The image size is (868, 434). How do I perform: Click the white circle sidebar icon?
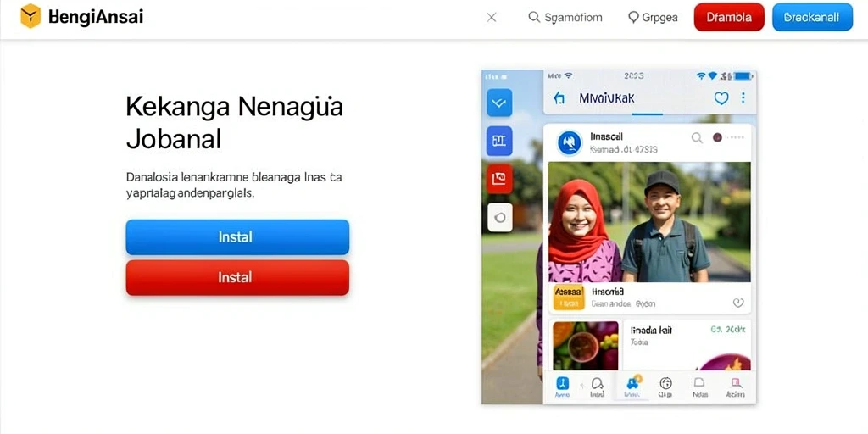coord(499,218)
